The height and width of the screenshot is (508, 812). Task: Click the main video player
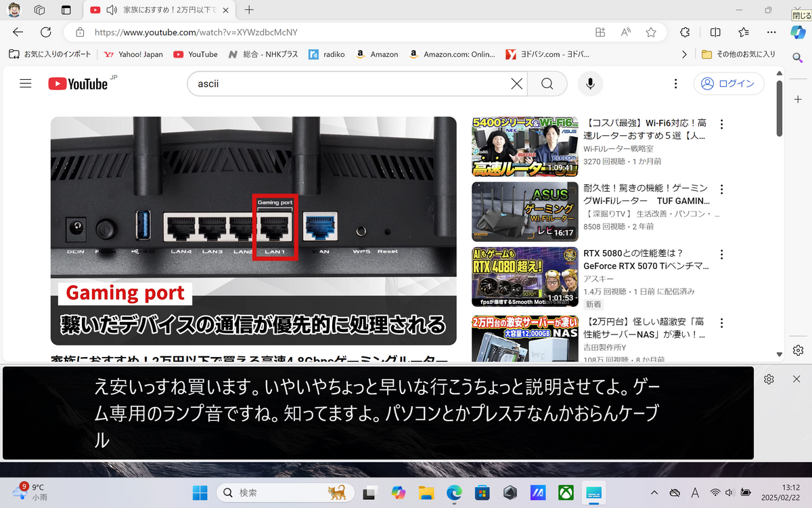[x=254, y=231]
